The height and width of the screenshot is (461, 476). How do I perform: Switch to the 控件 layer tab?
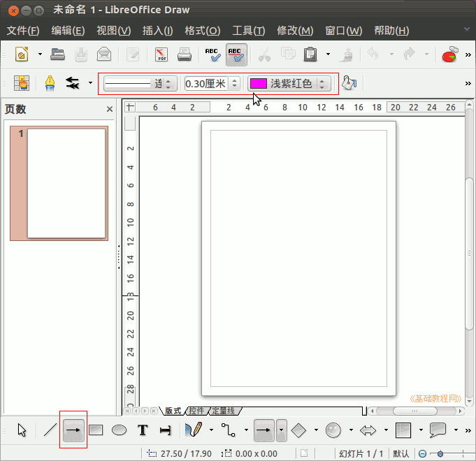[x=196, y=411]
